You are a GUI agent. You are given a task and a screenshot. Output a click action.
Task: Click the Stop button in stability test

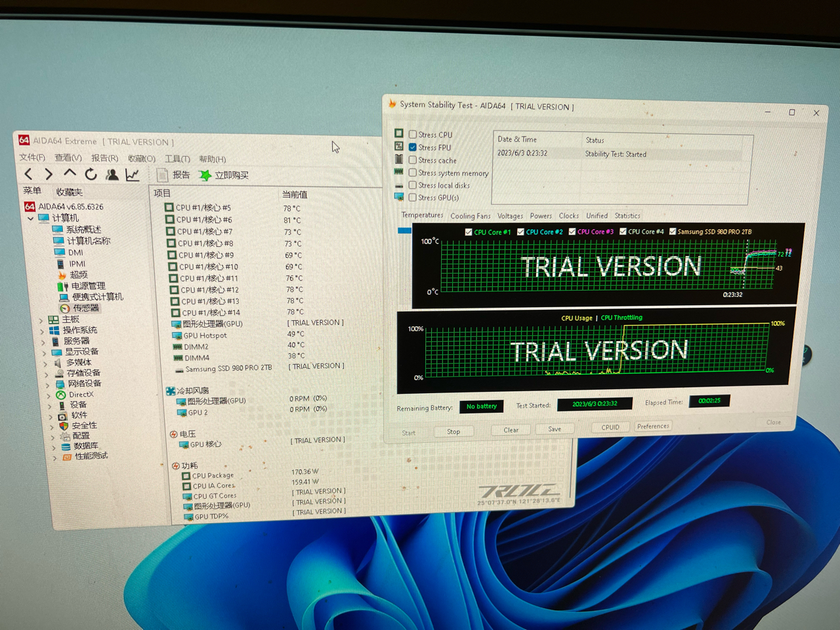453,431
